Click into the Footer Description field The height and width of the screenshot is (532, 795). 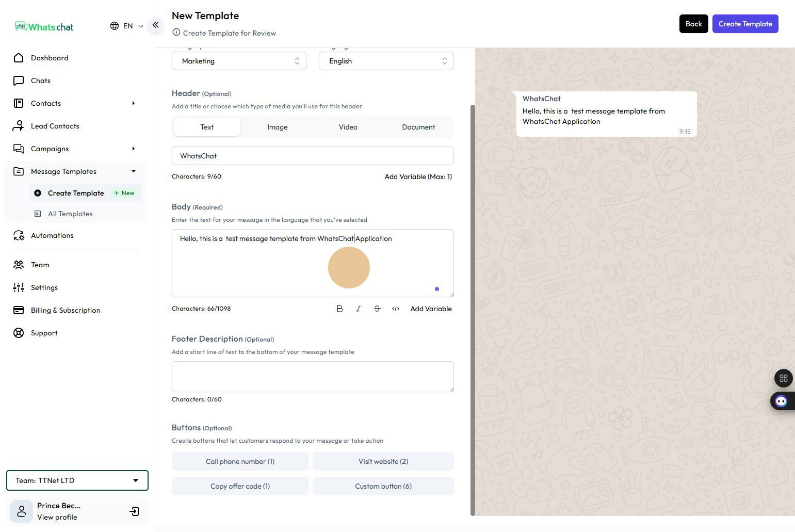[313, 377]
